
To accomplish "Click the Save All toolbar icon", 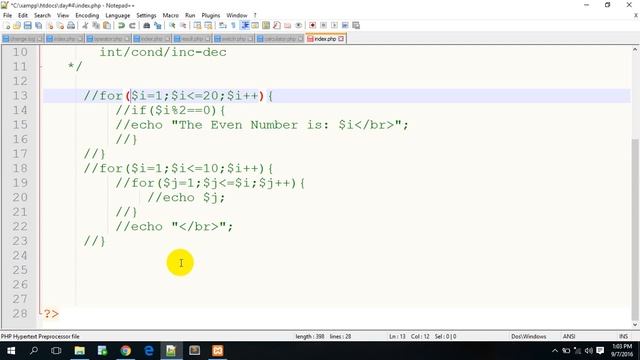I will (38, 25).
